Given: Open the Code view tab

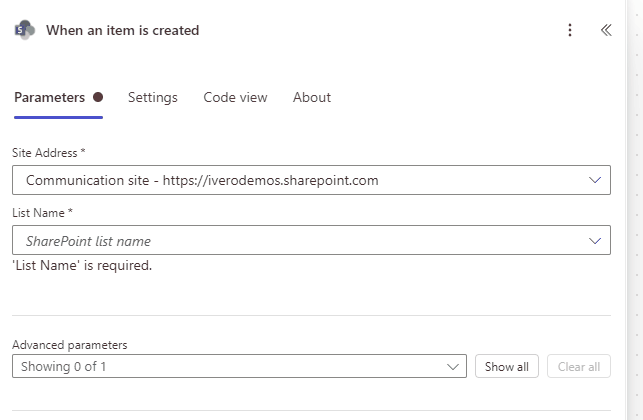Looking at the screenshot, I should click(235, 98).
